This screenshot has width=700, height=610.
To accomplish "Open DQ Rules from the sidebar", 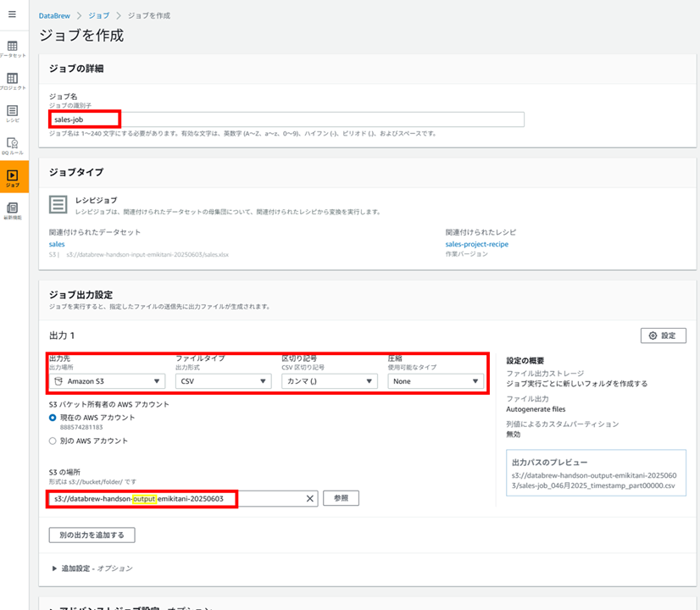I will click(13, 146).
